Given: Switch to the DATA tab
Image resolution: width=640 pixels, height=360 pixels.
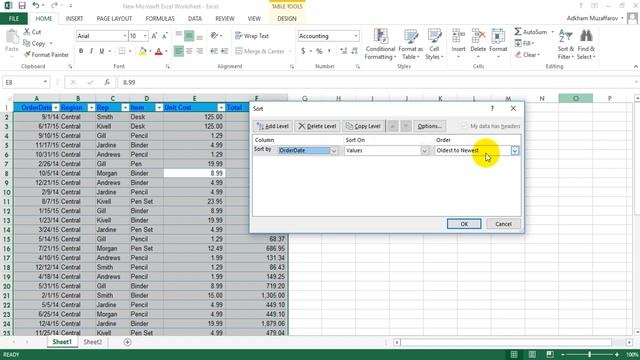Looking at the screenshot, I should point(195,19).
